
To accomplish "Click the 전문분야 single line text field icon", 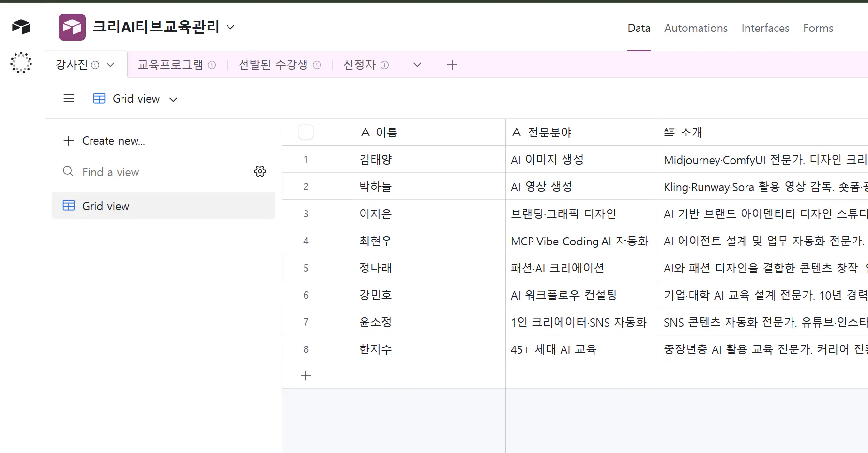I will [x=516, y=132].
